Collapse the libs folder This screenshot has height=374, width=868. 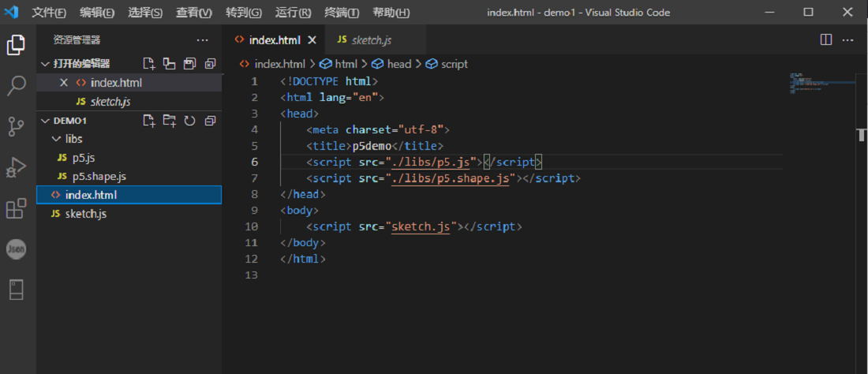click(56, 138)
